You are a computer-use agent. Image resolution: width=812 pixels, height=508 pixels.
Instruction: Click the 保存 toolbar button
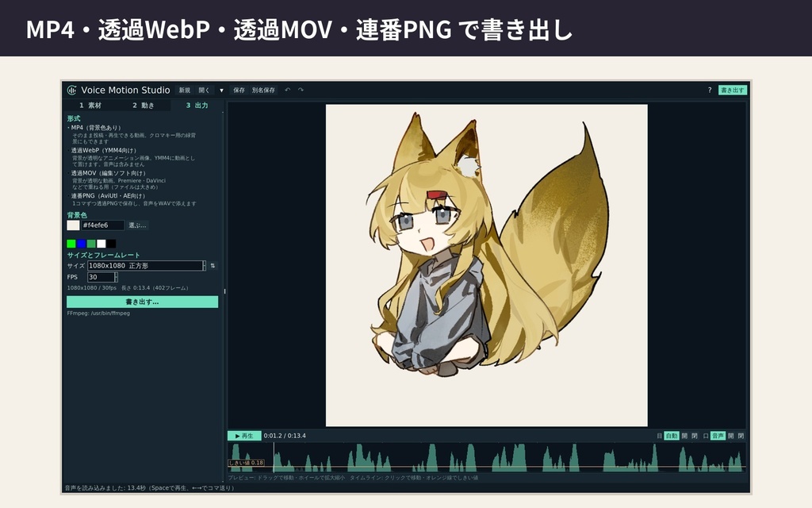point(239,90)
